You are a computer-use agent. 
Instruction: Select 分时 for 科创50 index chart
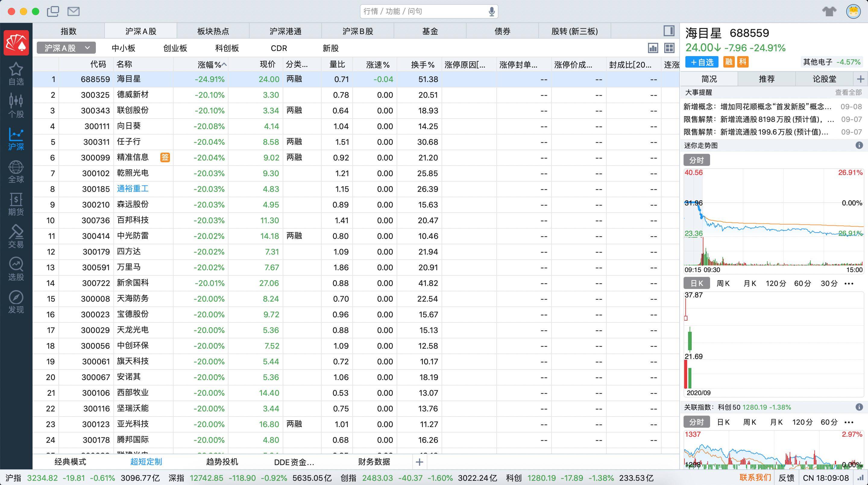point(697,422)
